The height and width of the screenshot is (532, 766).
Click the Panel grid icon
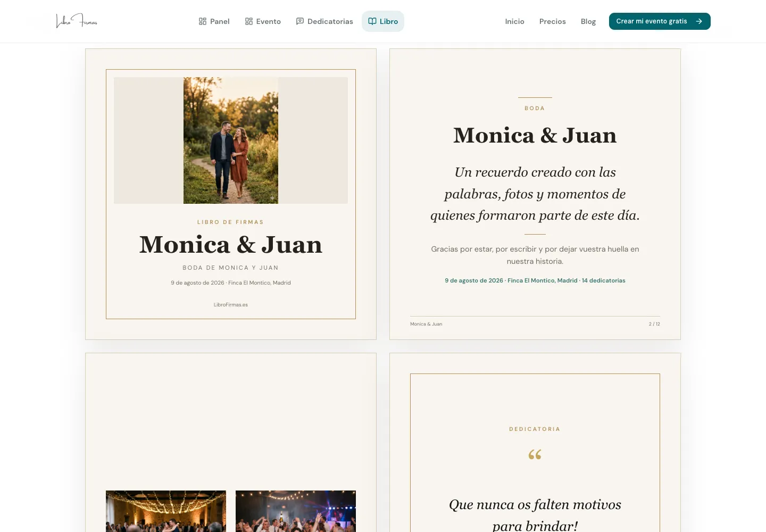(x=203, y=21)
